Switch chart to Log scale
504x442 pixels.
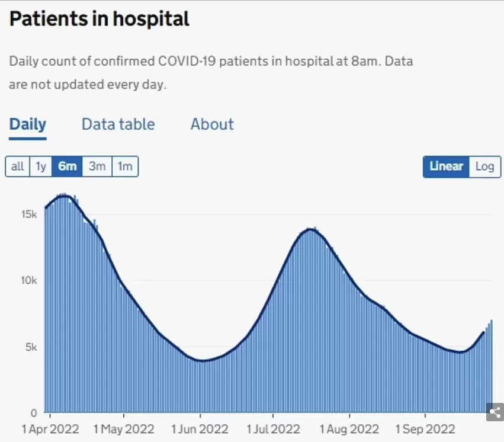pyautogui.click(x=484, y=166)
